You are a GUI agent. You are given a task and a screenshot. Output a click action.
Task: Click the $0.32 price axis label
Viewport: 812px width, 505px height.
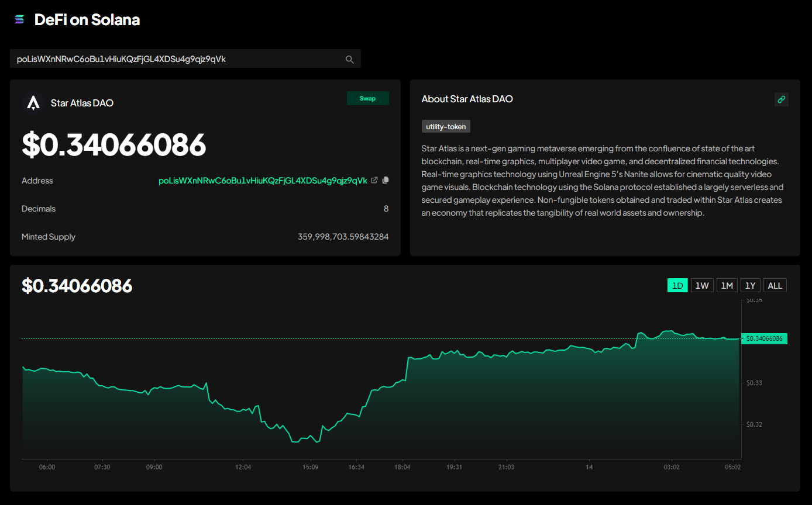[754, 424]
